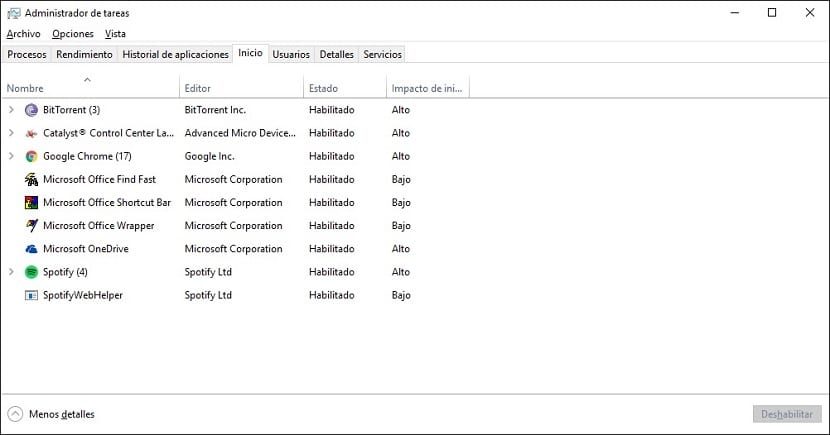The image size is (830, 435).
Task: Select the Inicio tab
Action: point(250,53)
